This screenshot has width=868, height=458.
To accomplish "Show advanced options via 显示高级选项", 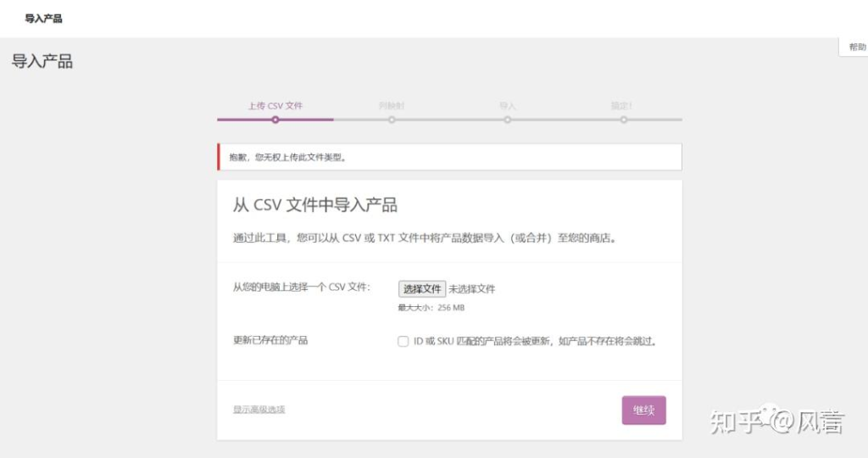I will [259, 410].
